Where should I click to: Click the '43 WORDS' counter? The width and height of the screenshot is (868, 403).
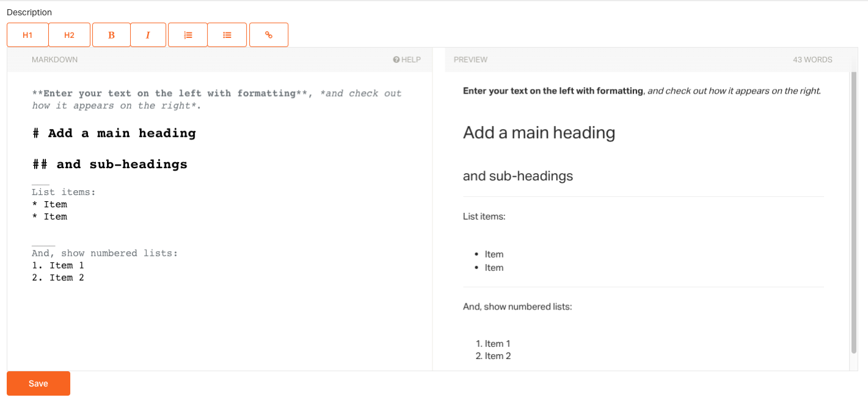pos(812,60)
